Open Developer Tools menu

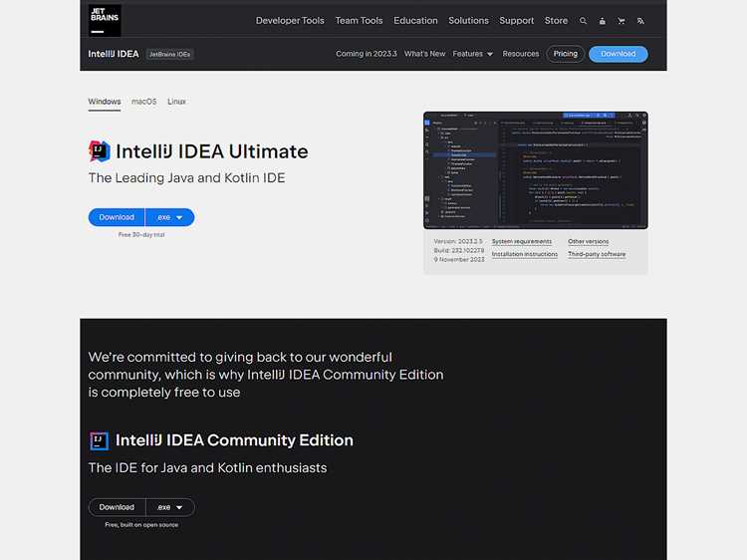pos(290,21)
